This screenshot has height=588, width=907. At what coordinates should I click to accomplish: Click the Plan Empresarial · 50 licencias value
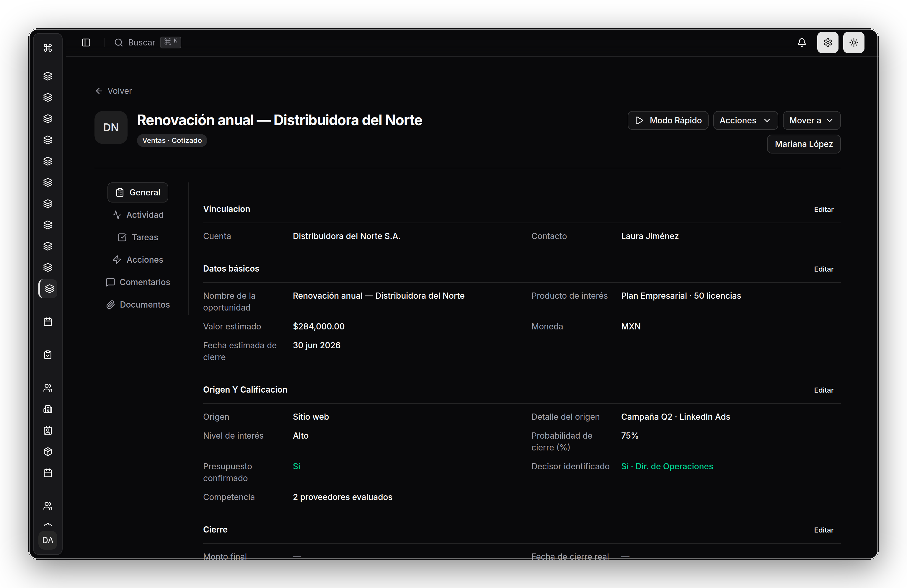(x=681, y=296)
